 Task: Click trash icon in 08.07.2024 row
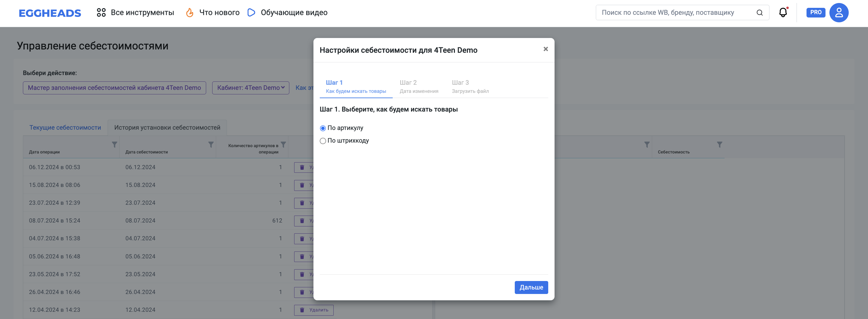[302, 221]
